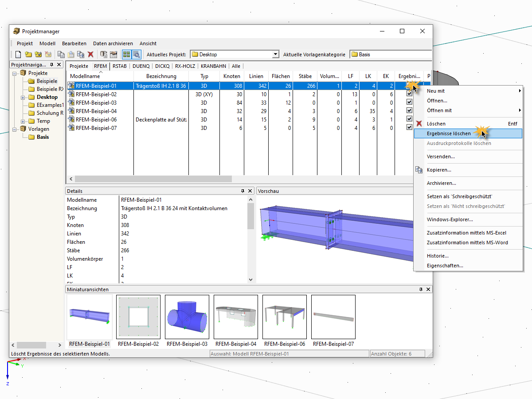Toggle results checkbox for RFEM-Beispiel-02
The width and height of the screenshot is (532, 399).
click(410, 94)
